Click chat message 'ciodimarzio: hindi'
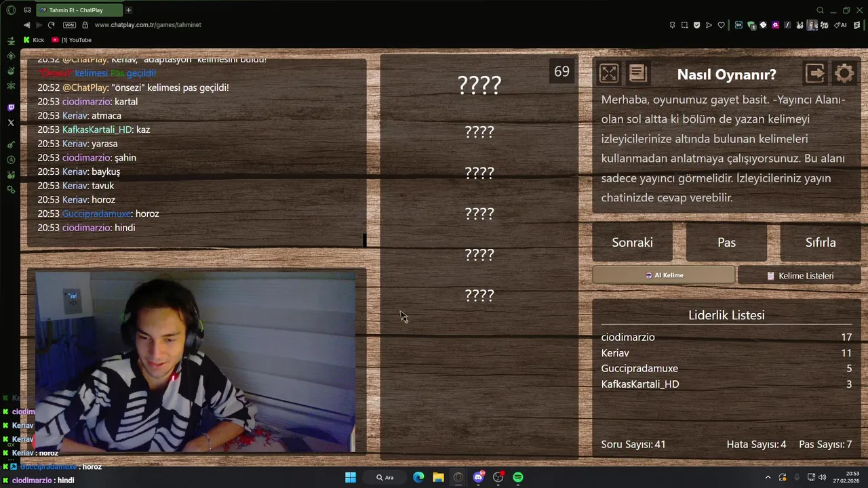868x488 pixels. [86, 228]
